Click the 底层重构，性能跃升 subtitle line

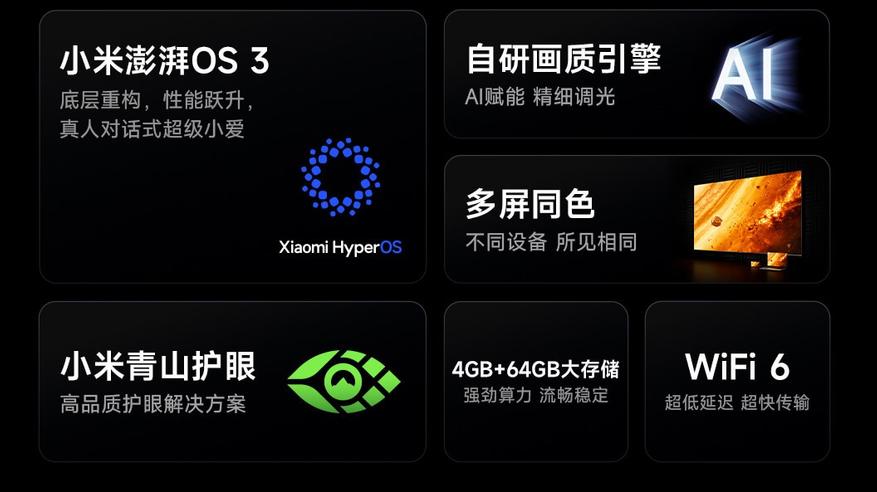point(157,101)
